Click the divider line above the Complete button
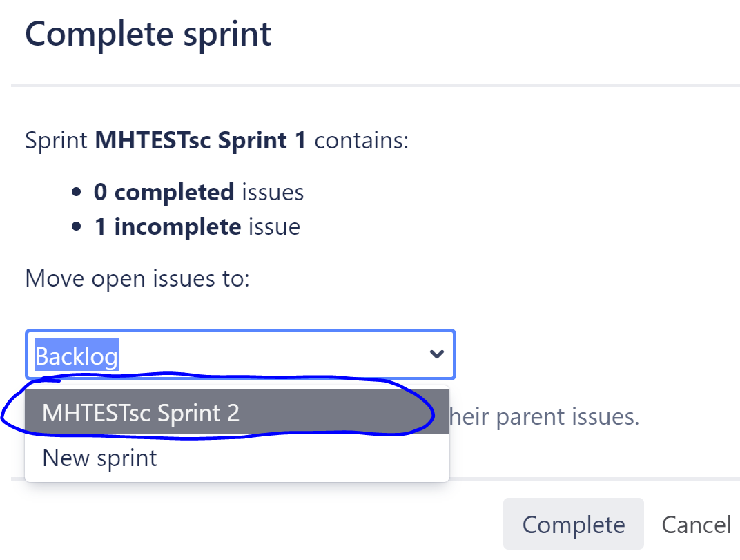 [594, 478]
